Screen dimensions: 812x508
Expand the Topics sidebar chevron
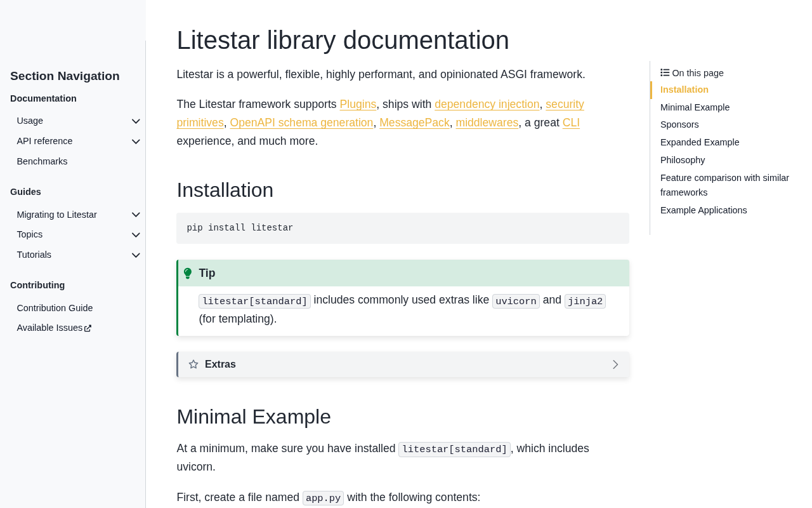(x=136, y=235)
